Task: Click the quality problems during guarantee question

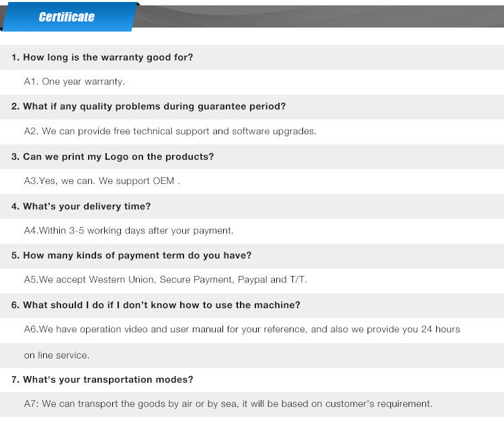Action: (149, 106)
